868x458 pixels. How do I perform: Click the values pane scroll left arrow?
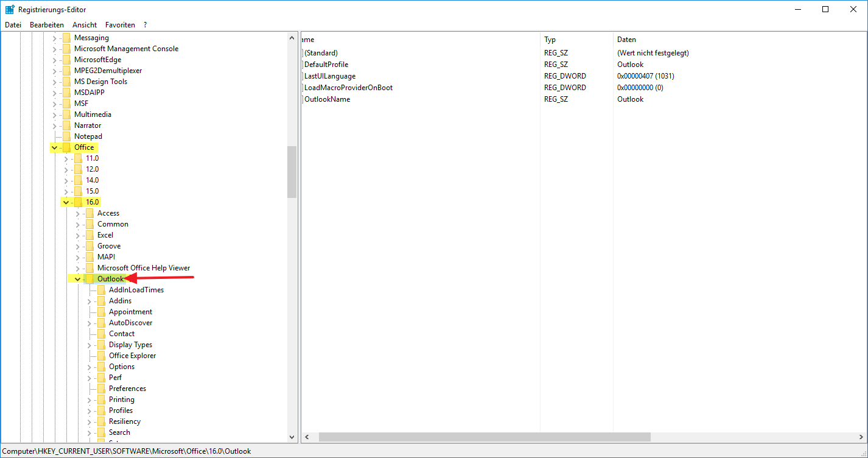click(306, 437)
